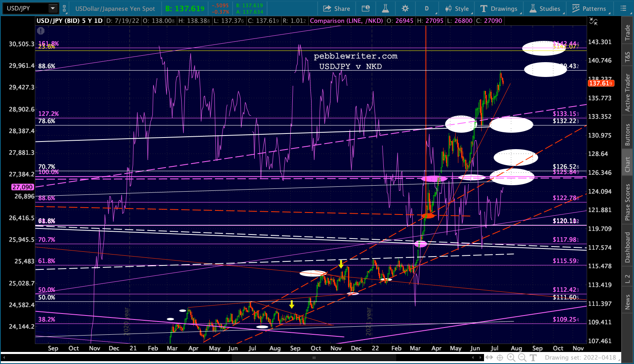Viewport: 634px width, 364px height.
Task: Click the B: 137.619 bid price
Action: click(x=185, y=8)
